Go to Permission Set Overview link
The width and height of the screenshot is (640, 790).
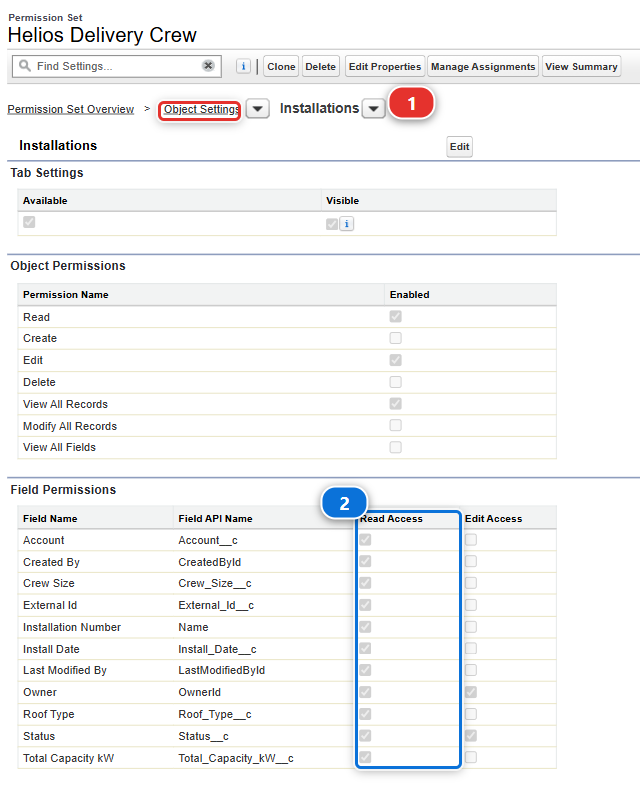(71, 109)
